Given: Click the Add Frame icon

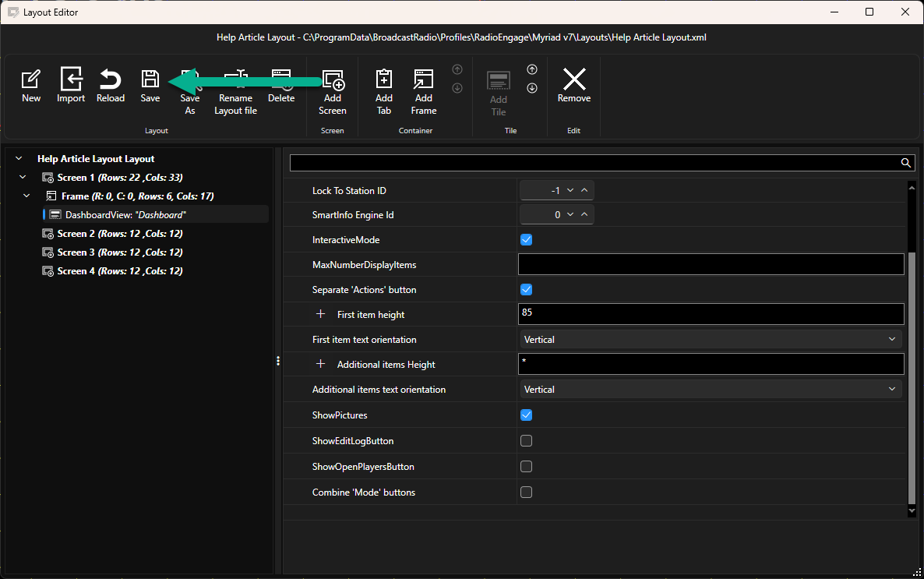Looking at the screenshot, I should [424, 79].
